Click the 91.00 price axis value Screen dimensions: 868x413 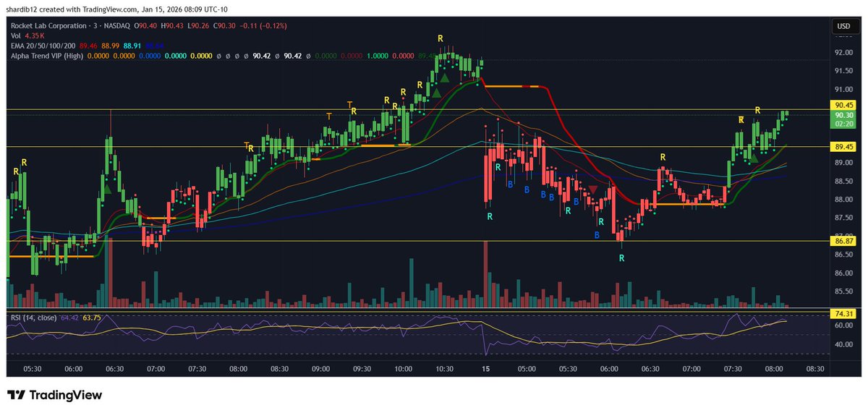pos(843,90)
